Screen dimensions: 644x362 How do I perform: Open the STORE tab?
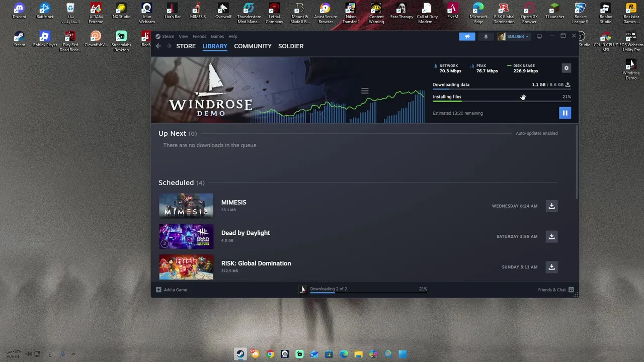pyautogui.click(x=186, y=46)
